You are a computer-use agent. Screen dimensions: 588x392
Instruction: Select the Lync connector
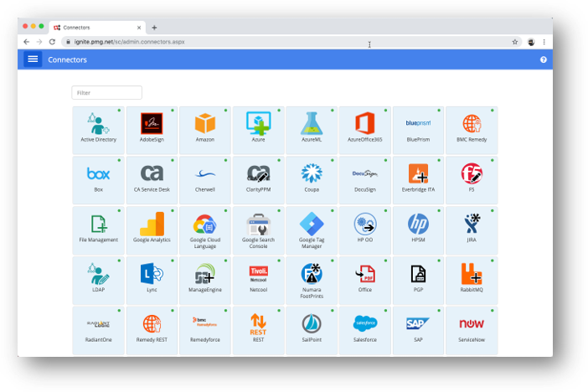(x=152, y=281)
